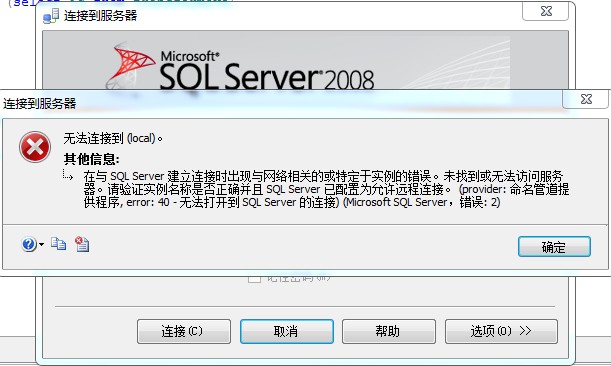The height and width of the screenshot is (366, 611).
Task: Close the error message dialog
Action: 585,99
